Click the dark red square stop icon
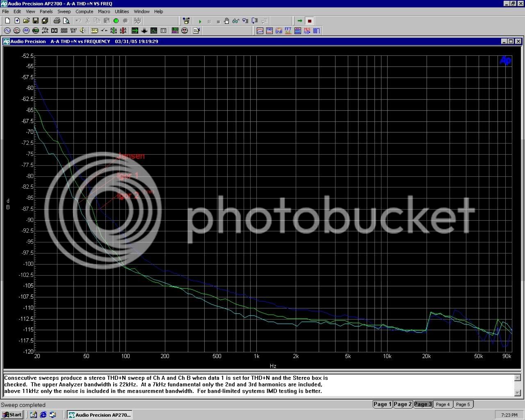The height and width of the screenshot is (420, 525). (x=310, y=21)
